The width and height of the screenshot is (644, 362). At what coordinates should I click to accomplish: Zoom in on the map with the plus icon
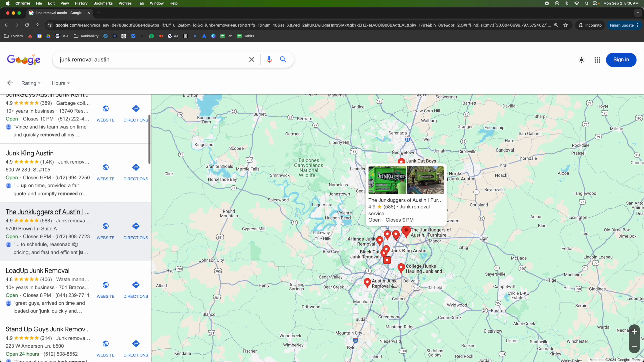point(634,331)
